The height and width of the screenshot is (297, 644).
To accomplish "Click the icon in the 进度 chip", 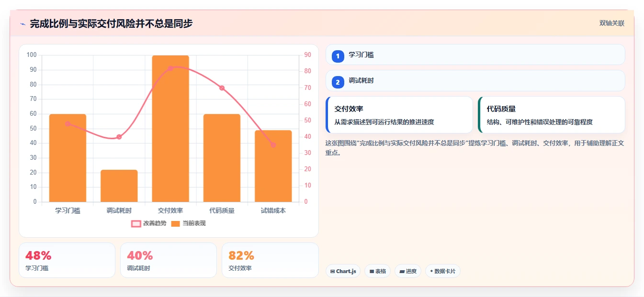I will click(x=402, y=271).
